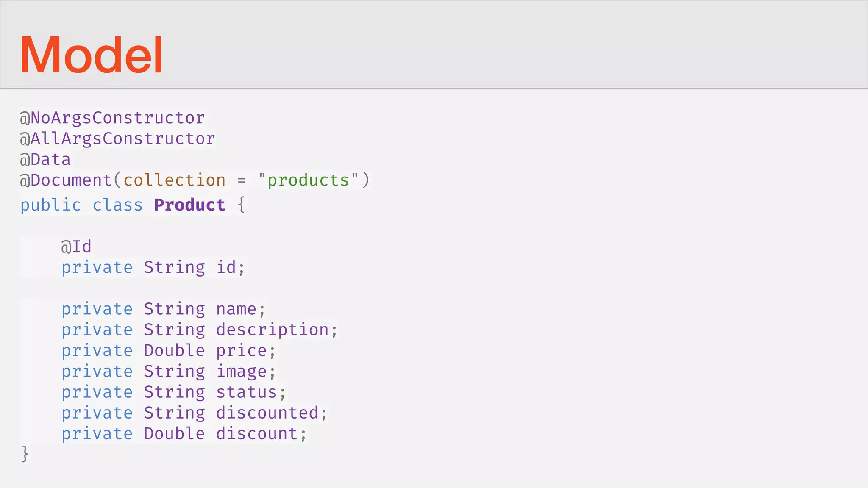The height and width of the screenshot is (488, 868).
Task: Click the 'private String id;' line
Action: tap(153, 268)
